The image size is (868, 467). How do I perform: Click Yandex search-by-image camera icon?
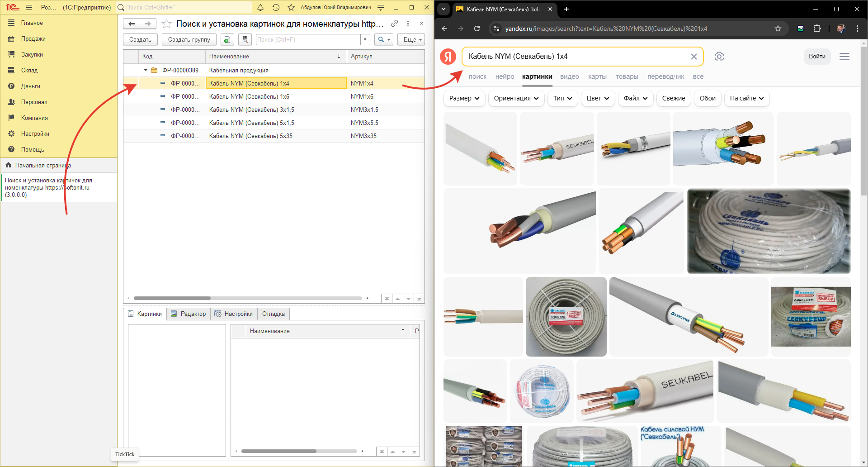point(719,57)
